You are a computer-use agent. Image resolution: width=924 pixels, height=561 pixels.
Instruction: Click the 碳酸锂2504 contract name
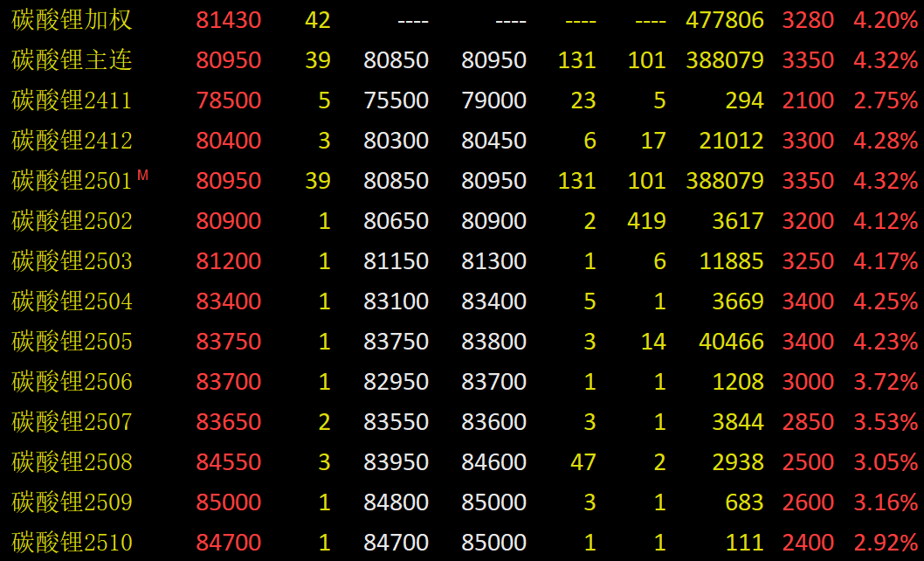[72, 301]
